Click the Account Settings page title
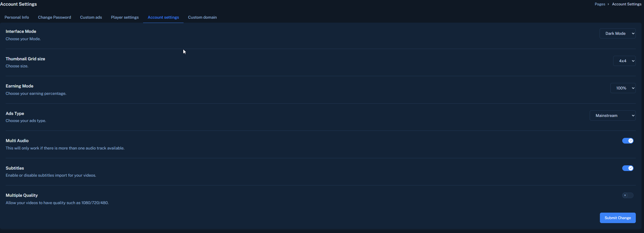Viewport: 644px width, 233px height. point(18,4)
